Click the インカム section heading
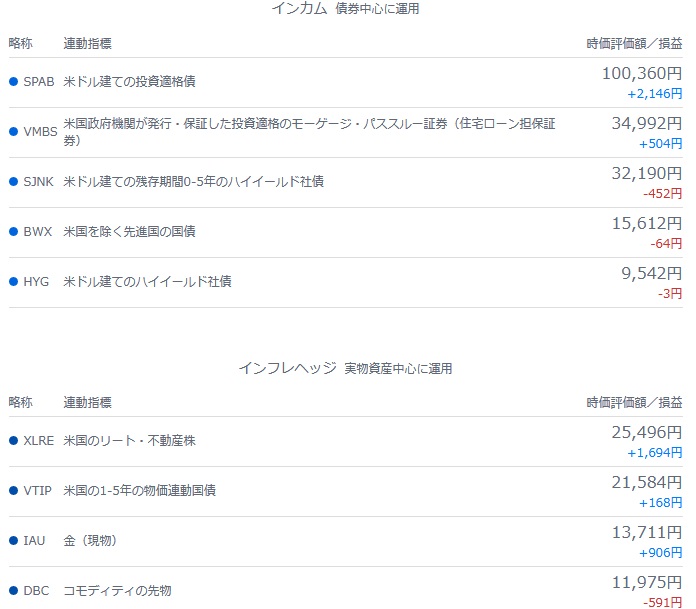This screenshot has height=609, width=696. (x=299, y=9)
